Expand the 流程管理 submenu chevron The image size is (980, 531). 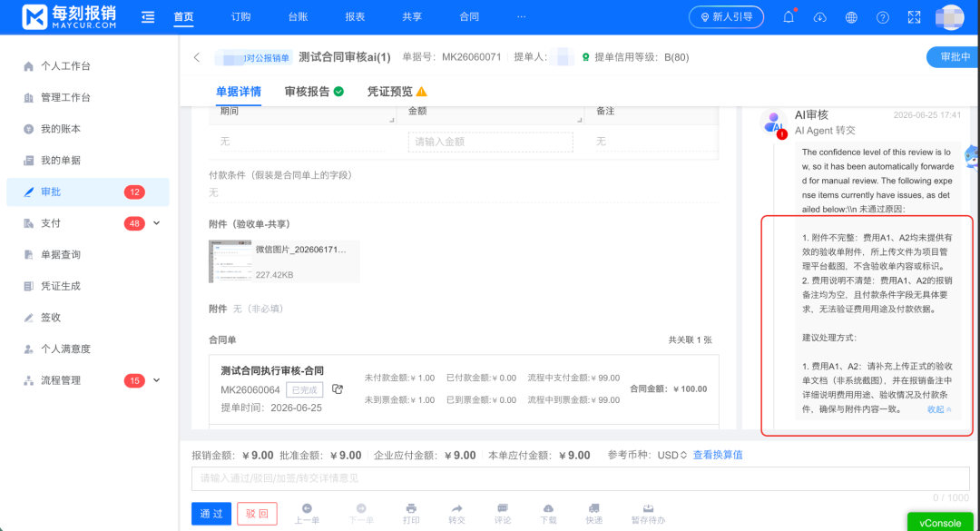pyautogui.click(x=157, y=380)
